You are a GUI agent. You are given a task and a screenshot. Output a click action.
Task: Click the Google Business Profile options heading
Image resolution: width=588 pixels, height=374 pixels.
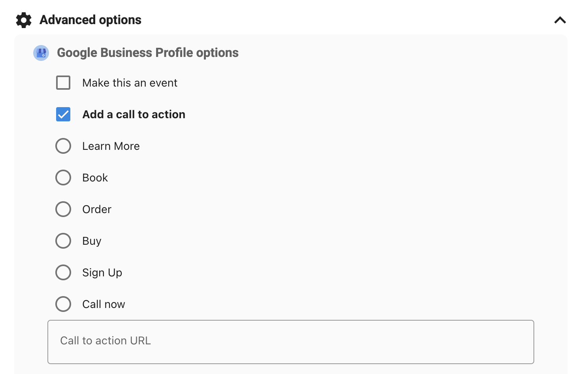(147, 53)
